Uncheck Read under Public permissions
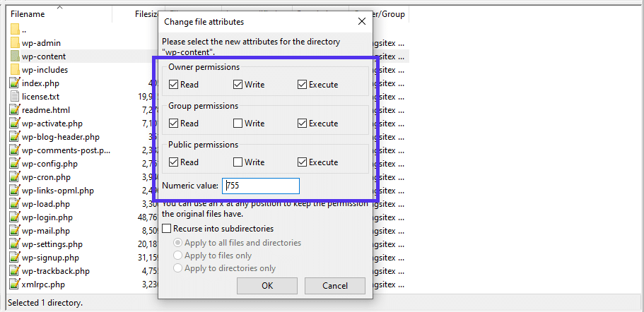 click(174, 162)
